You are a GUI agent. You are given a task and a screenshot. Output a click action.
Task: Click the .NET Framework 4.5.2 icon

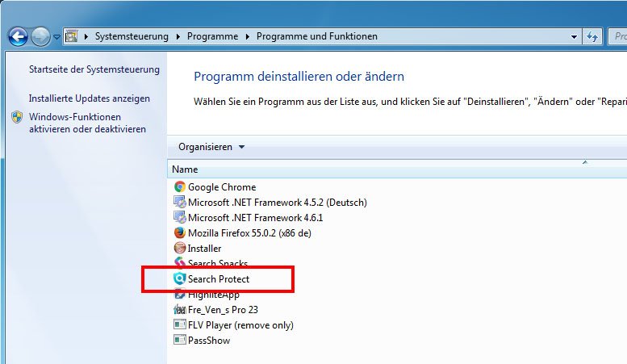179,202
